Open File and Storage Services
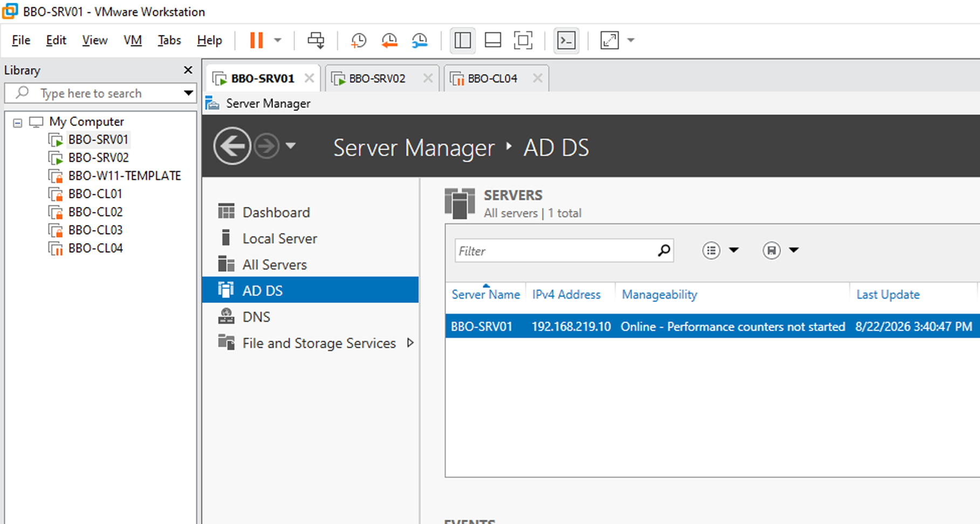This screenshot has height=524, width=980. [319, 343]
